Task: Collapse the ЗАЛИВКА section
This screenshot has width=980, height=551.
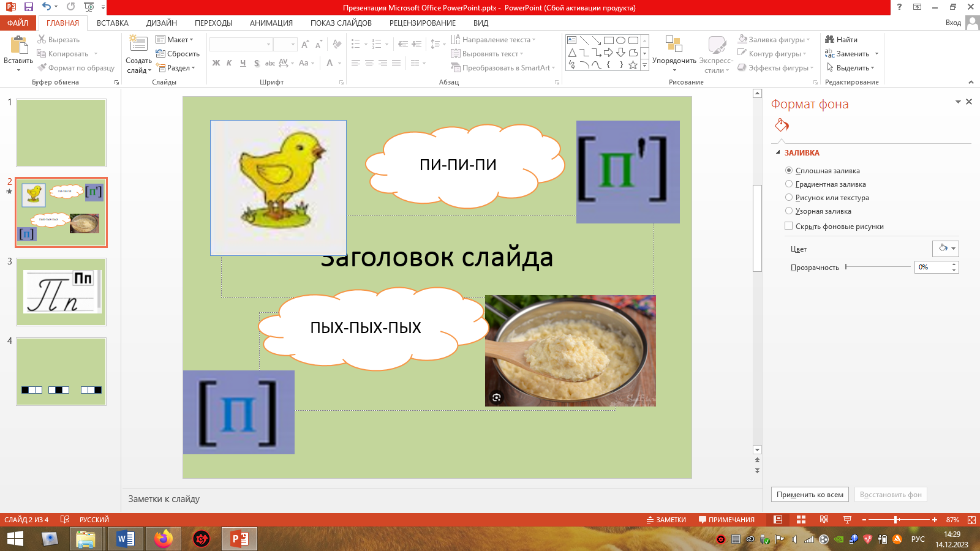Action: (778, 152)
